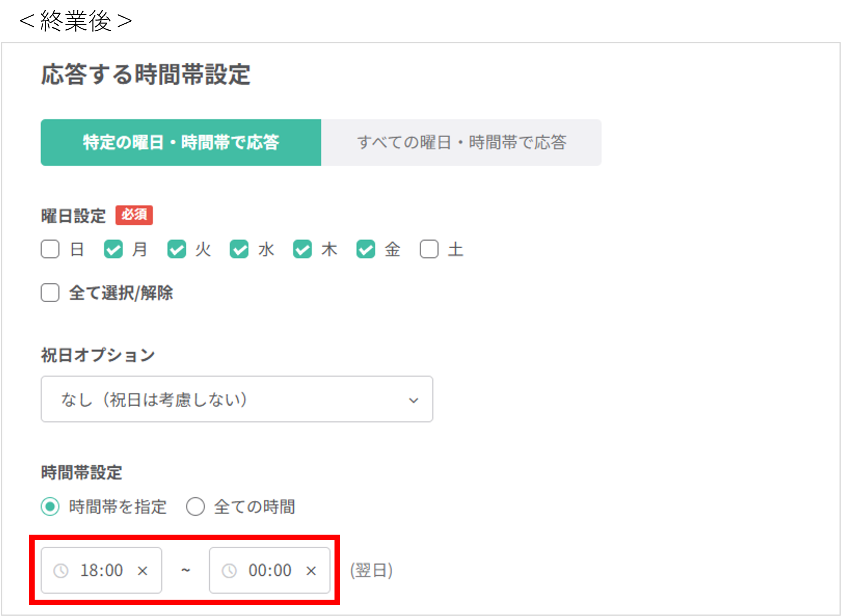The height and width of the screenshot is (616, 841).
Task: Click clock icon in 00:00 end field
Action: pos(229,571)
